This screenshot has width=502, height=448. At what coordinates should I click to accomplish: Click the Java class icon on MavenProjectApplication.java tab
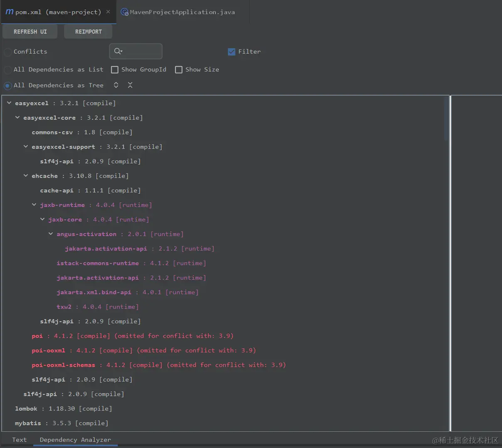(124, 12)
